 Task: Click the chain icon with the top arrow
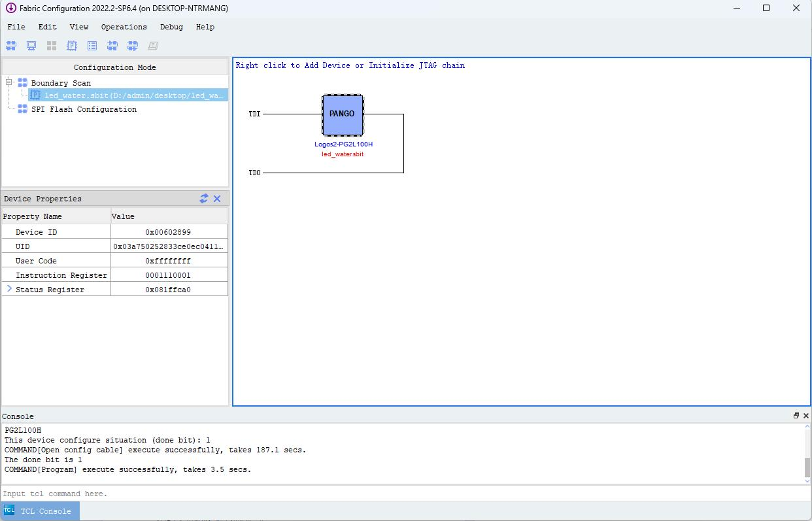(112, 46)
